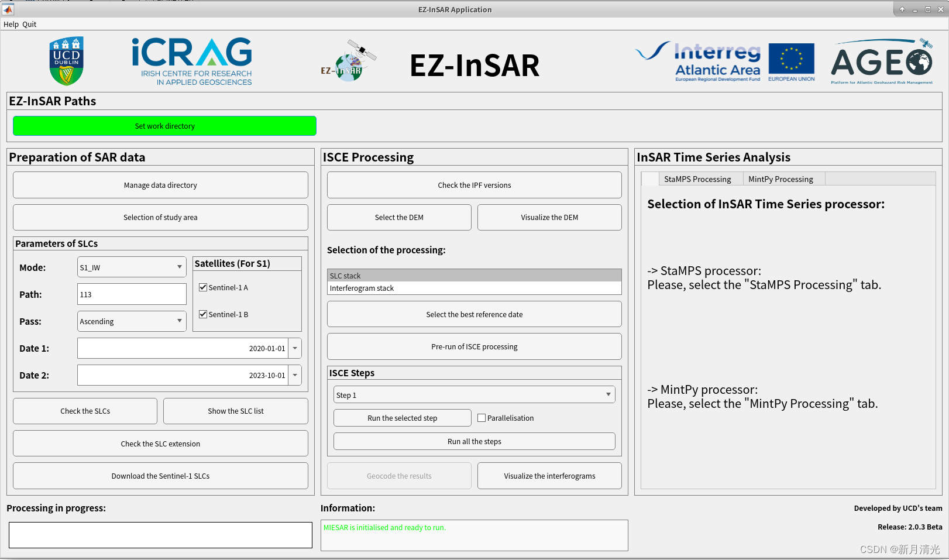Click the AGEO platform logo
This screenshot has width=949, height=560.
point(882,61)
